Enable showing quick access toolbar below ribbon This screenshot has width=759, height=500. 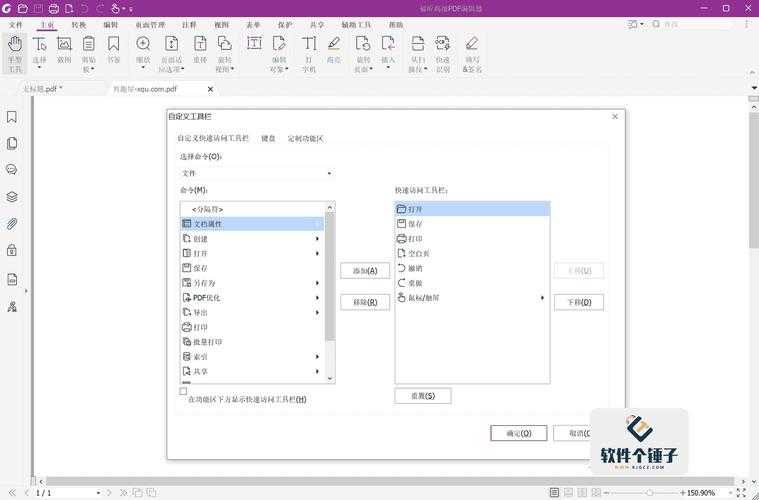183,392
